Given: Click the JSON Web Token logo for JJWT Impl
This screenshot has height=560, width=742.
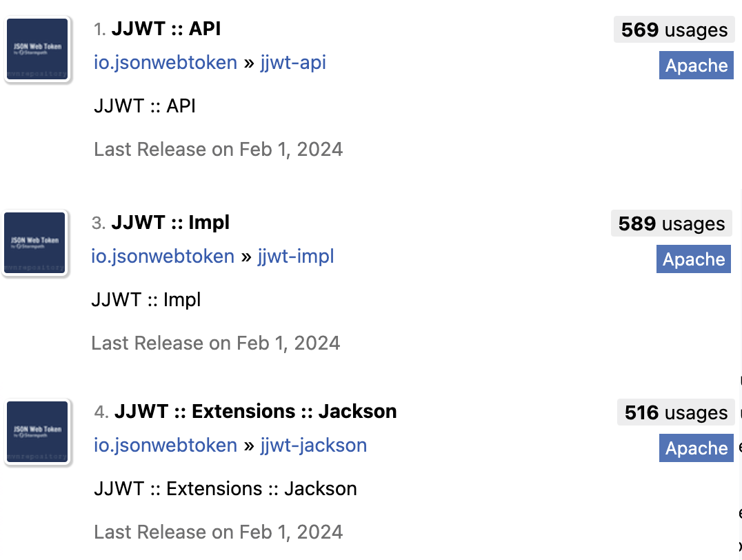Looking at the screenshot, I should 34,242.
